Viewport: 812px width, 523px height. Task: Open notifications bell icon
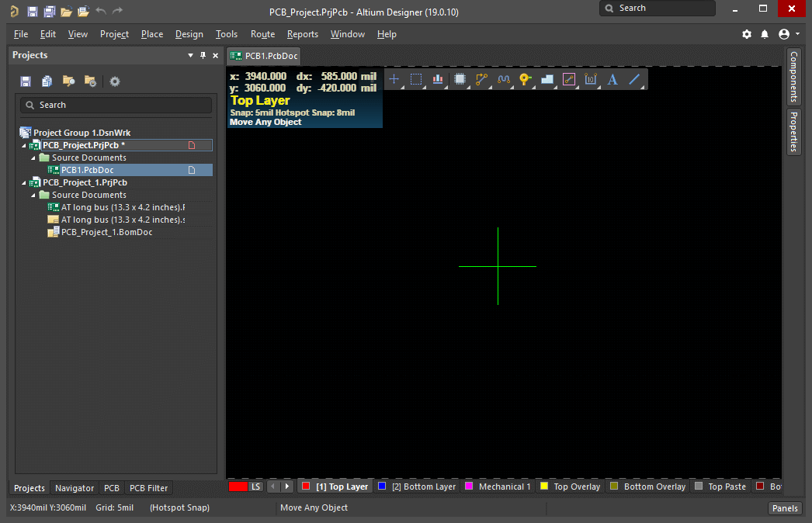coord(765,34)
